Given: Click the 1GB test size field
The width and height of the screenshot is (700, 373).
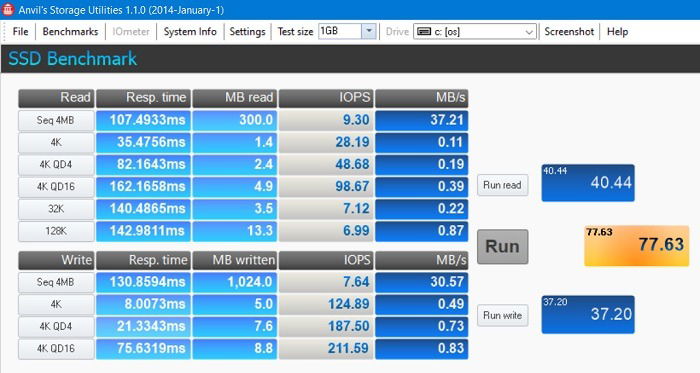Looking at the screenshot, I should click(340, 31).
